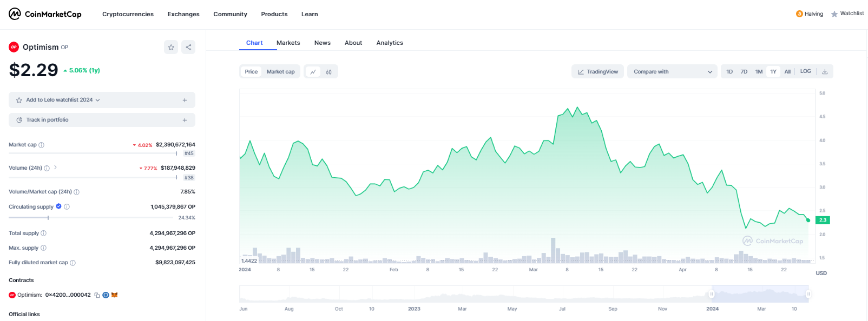Set chart range to 1D
This screenshot has width=868, height=321.
coord(729,71)
